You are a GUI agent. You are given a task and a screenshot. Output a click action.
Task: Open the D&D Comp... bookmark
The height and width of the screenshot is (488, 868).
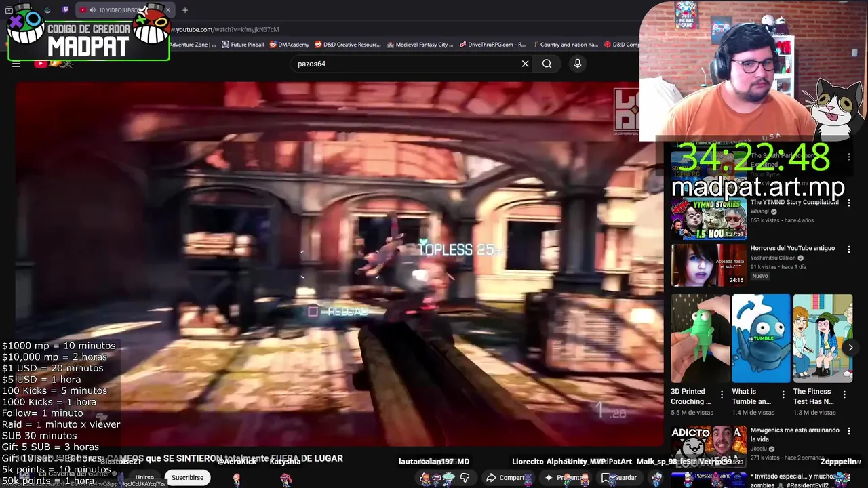coord(623,45)
